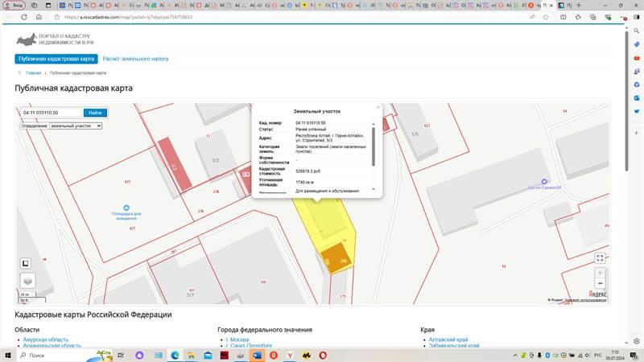644x362 pixels.
Task: Click the cadastral number search field
Action: [x=50, y=113]
